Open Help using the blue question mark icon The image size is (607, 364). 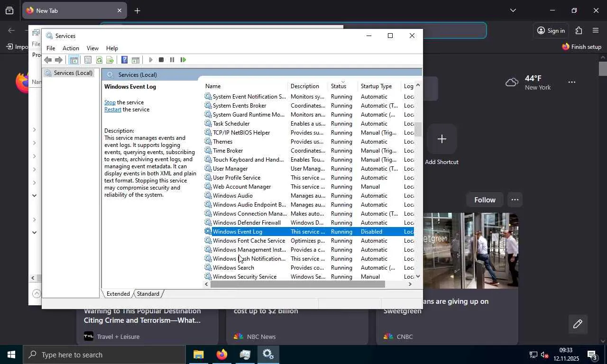click(x=124, y=60)
